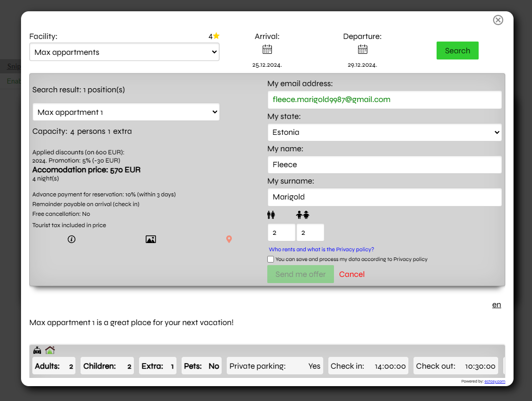Show location with the map pin icon

coord(229,239)
